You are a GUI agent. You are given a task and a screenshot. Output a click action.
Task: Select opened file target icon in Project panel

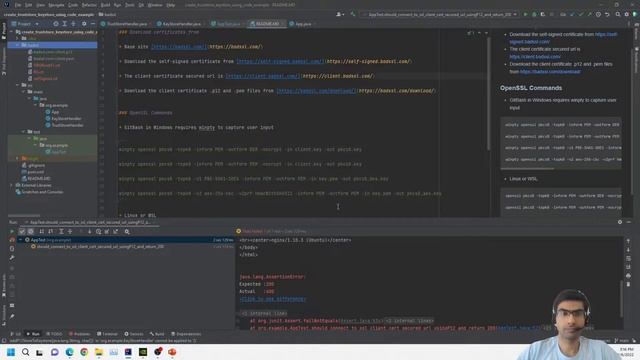click(56, 24)
